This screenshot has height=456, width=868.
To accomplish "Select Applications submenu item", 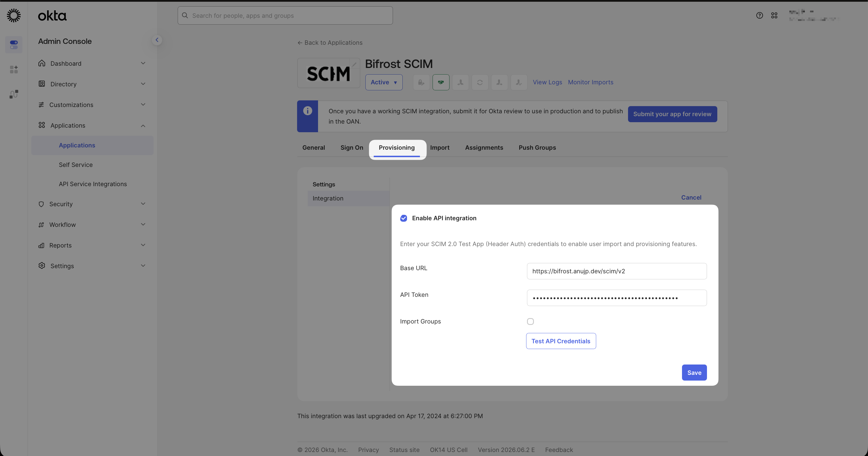I will click(x=93, y=145).
